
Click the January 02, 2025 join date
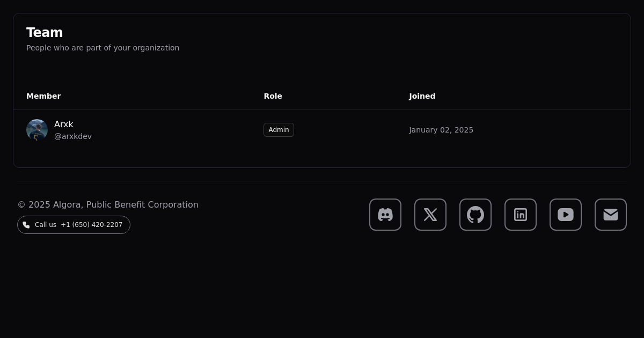(x=441, y=130)
